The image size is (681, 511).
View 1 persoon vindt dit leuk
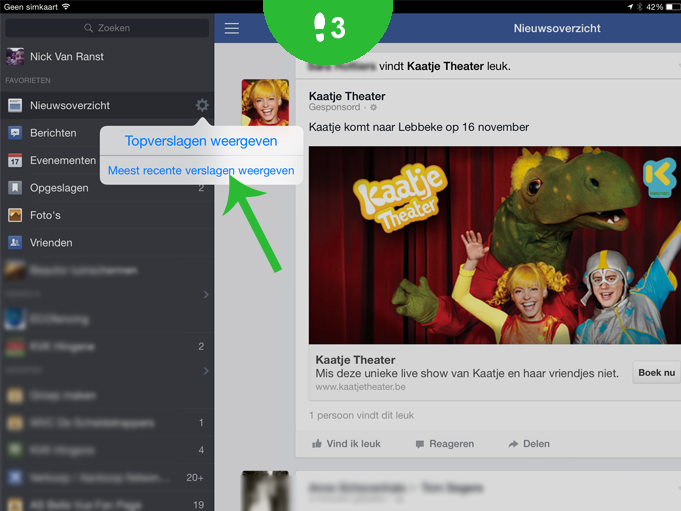[361, 415]
